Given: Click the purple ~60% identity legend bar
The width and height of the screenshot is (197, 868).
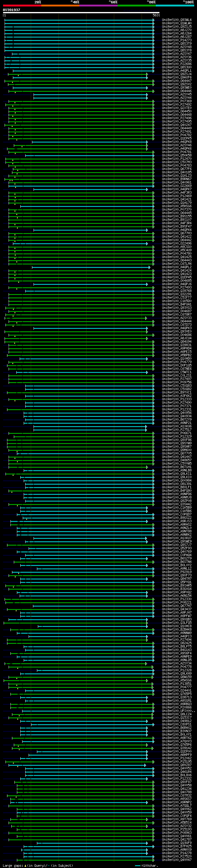Looking at the screenshot, I should (x=99, y=6).
